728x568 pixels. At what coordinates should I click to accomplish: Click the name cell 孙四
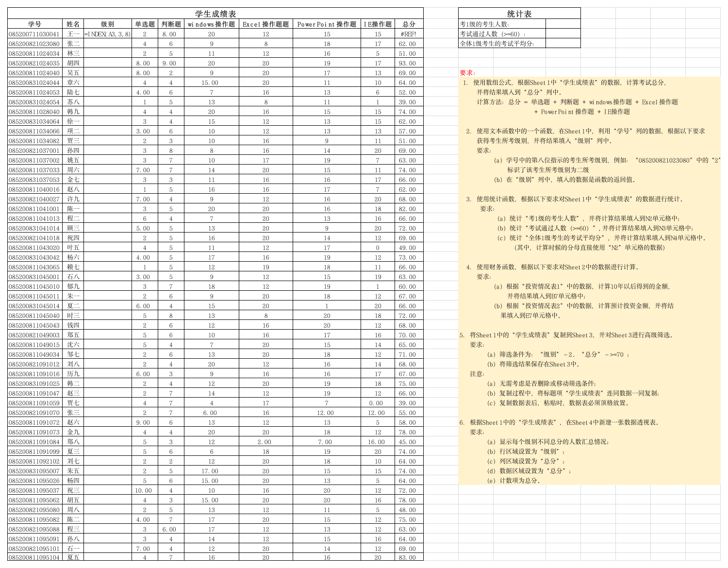(73, 150)
